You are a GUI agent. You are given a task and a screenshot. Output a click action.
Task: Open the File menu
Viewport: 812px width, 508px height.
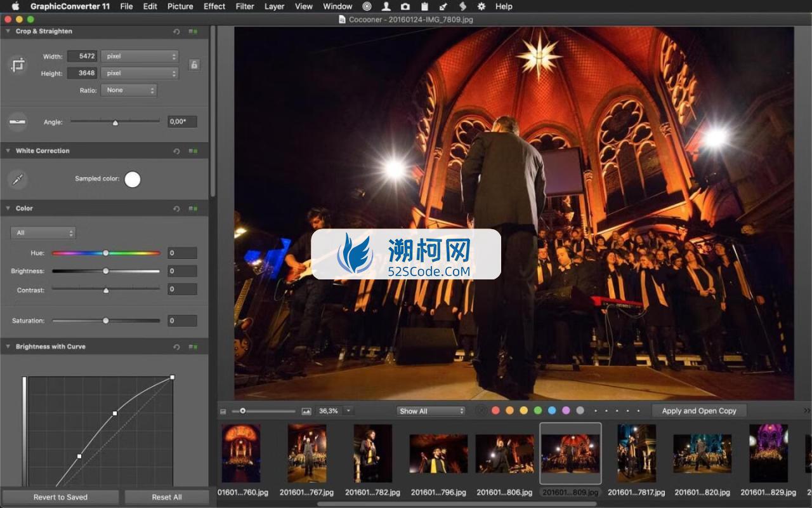(126, 6)
